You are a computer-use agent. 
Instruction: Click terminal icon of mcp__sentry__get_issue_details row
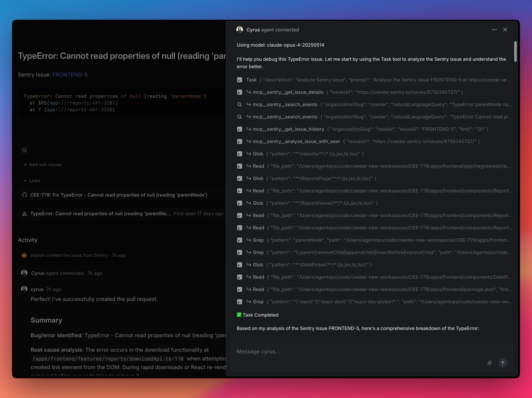point(239,92)
